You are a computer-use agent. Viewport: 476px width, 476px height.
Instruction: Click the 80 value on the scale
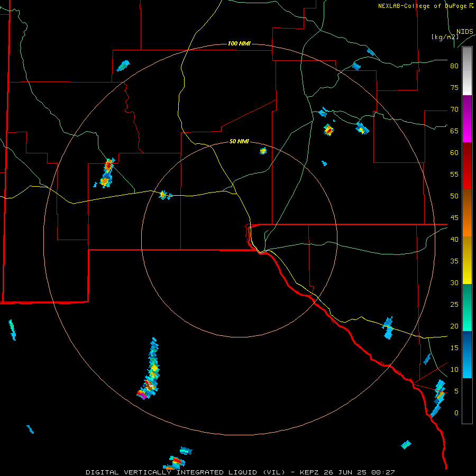coord(454,66)
